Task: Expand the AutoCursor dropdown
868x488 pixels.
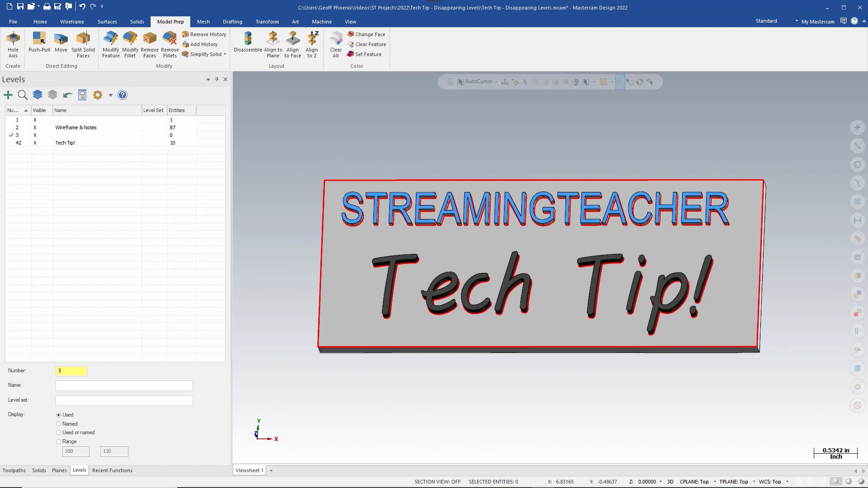Action: pyautogui.click(x=496, y=82)
